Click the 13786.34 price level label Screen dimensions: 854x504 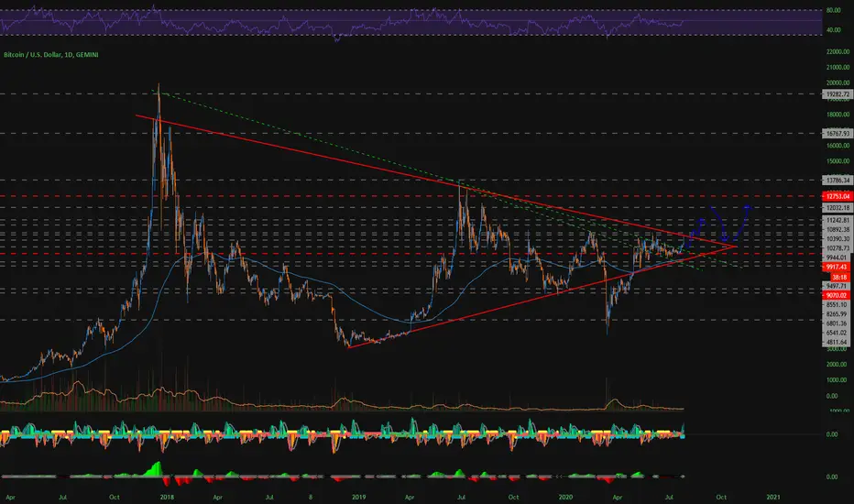coord(838,180)
